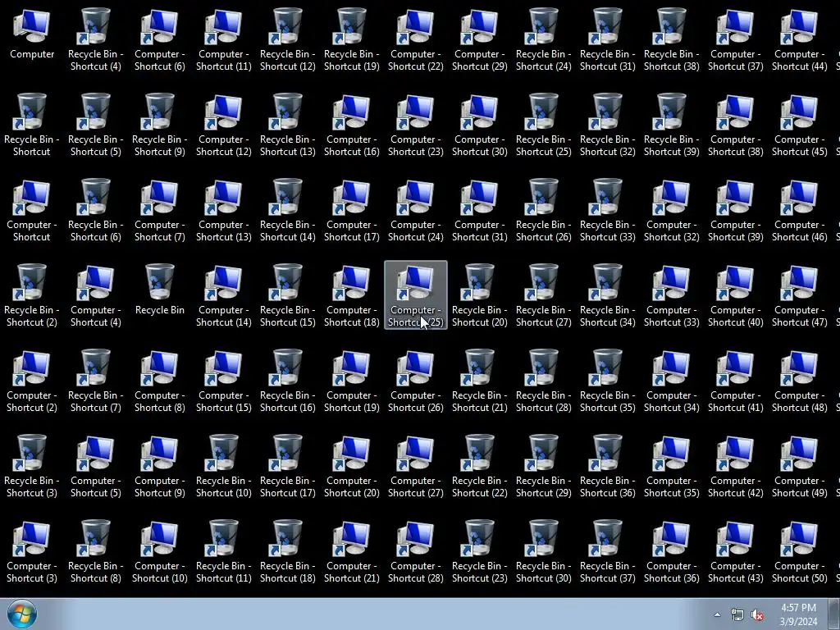The image size is (840, 630).
Task: Select Computer - Shortcut (21) icon
Action: (x=351, y=551)
